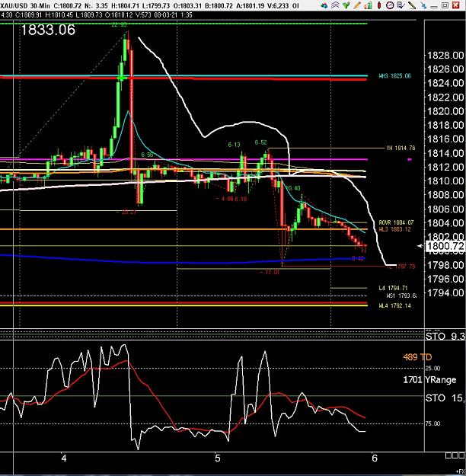Click the current price tag 1800.72
The height and width of the screenshot is (476, 466).
[x=445, y=246]
